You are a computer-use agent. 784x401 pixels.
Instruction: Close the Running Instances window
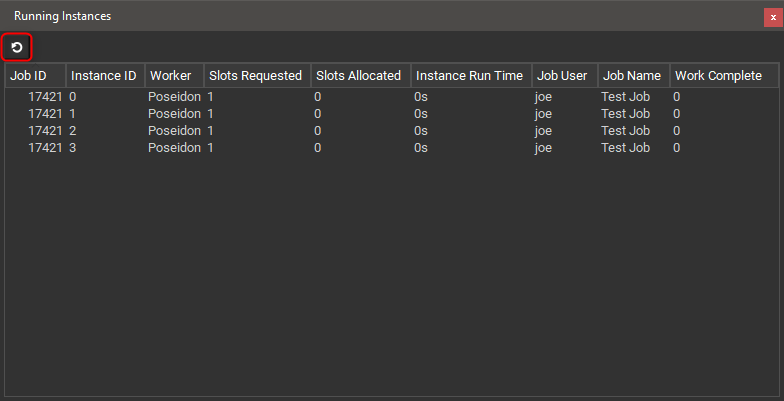pyautogui.click(x=772, y=17)
